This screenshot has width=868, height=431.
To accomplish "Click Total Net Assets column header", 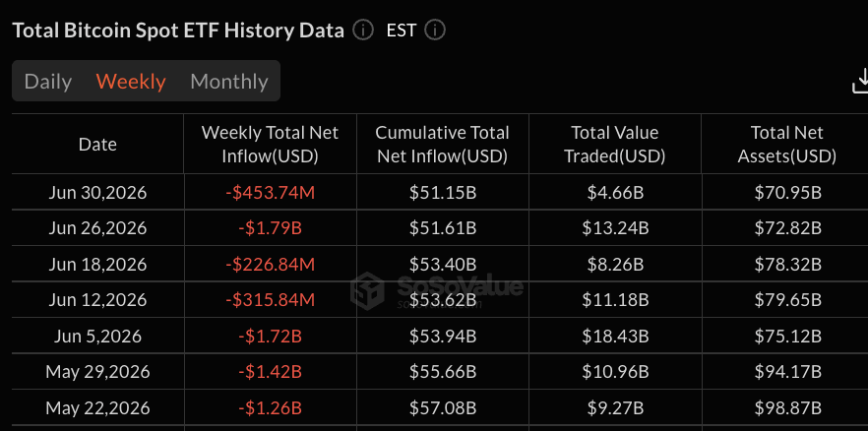I will click(x=787, y=145).
